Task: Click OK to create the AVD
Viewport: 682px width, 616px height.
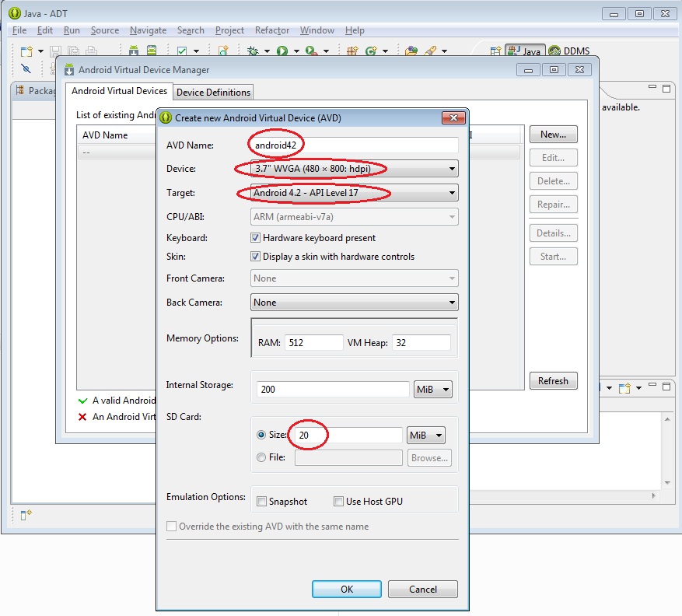Action: click(347, 589)
